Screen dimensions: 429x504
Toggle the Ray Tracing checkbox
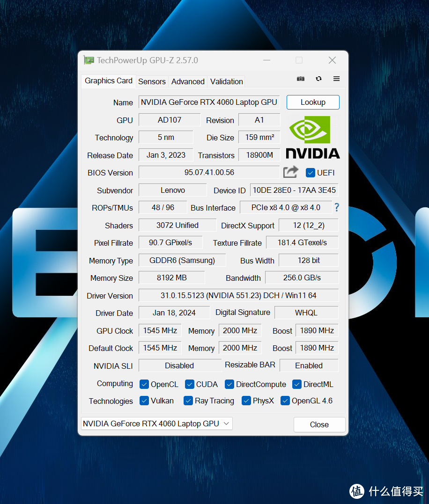[188, 401]
